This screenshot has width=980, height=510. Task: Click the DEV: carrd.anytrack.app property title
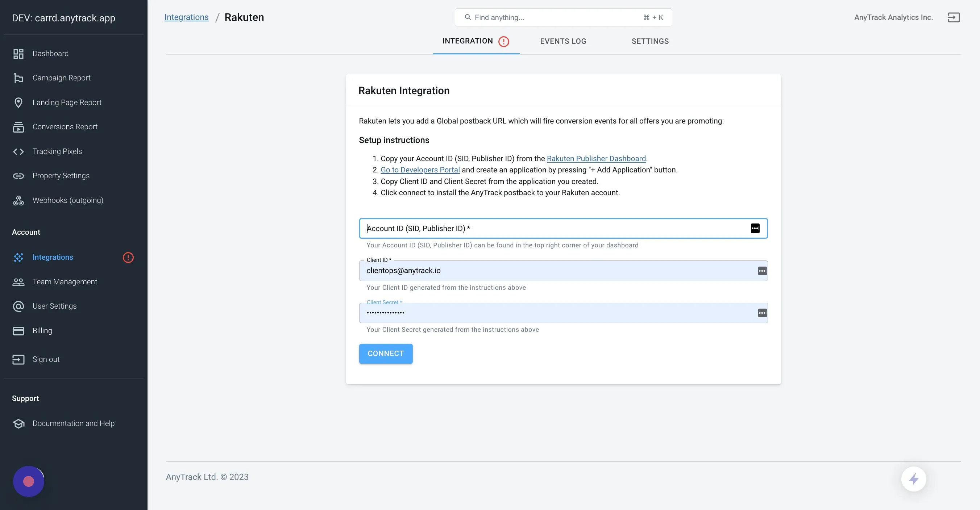tap(63, 18)
